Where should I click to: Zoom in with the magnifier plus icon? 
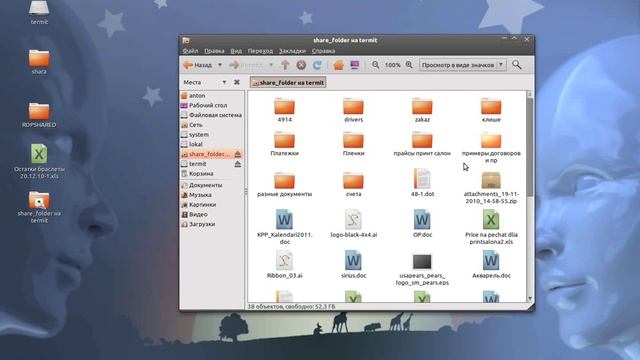point(409,65)
